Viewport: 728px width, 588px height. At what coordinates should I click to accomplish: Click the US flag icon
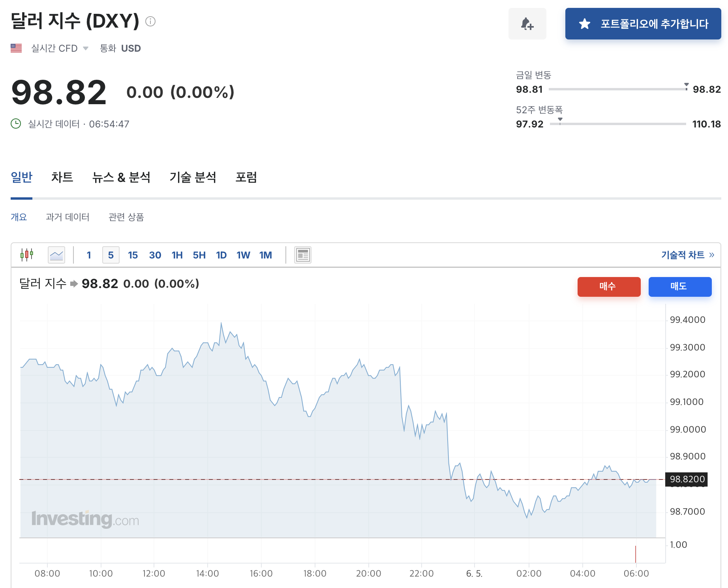16,48
